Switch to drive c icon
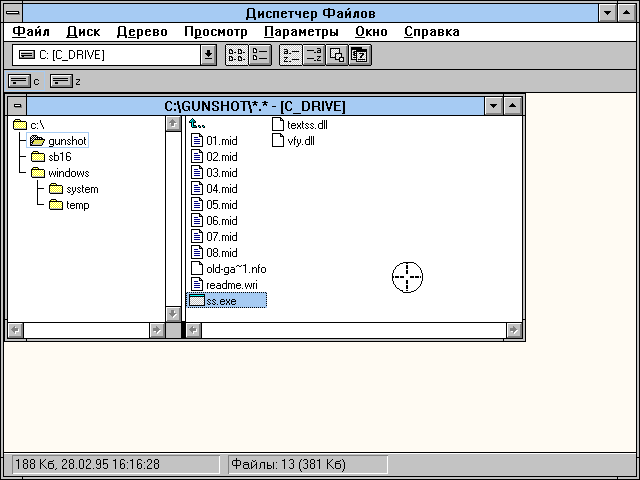Viewport: 640px width, 480px height. [x=21, y=81]
